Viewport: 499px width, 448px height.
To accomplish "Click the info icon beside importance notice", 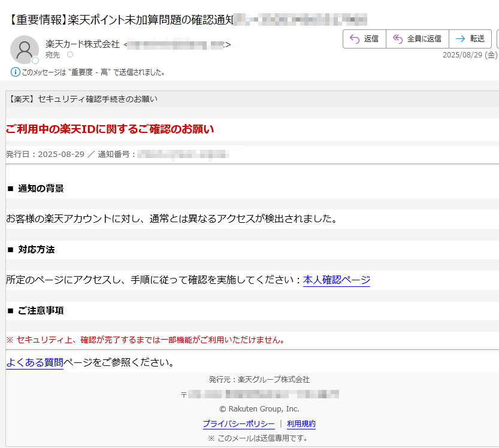I will (16, 72).
